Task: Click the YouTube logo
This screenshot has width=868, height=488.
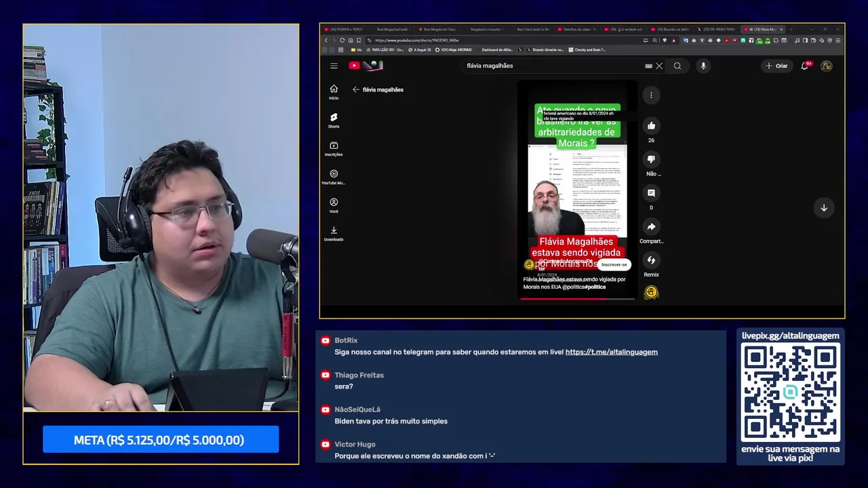Action: tap(366, 66)
